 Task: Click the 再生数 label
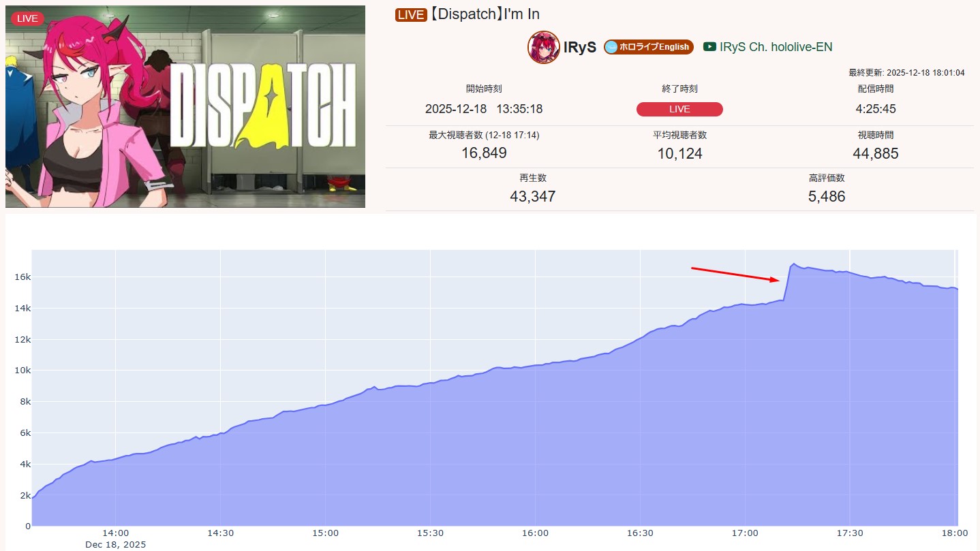pyautogui.click(x=533, y=178)
